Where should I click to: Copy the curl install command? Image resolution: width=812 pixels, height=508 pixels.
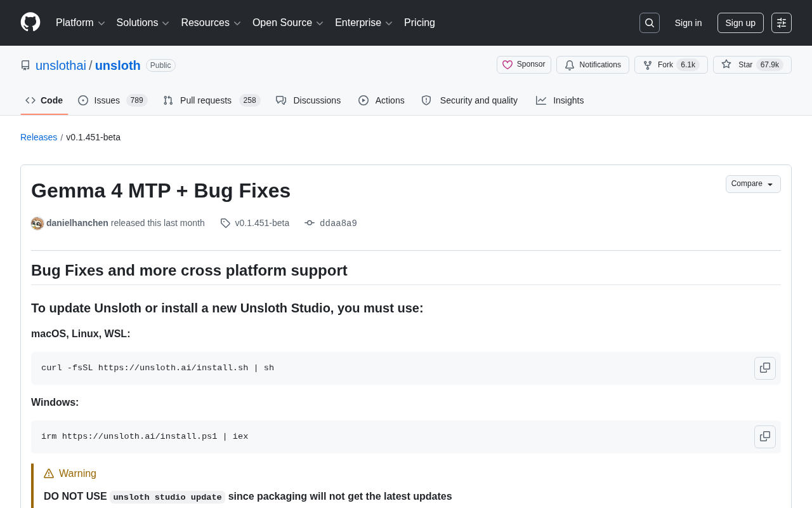tap(765, 368)
